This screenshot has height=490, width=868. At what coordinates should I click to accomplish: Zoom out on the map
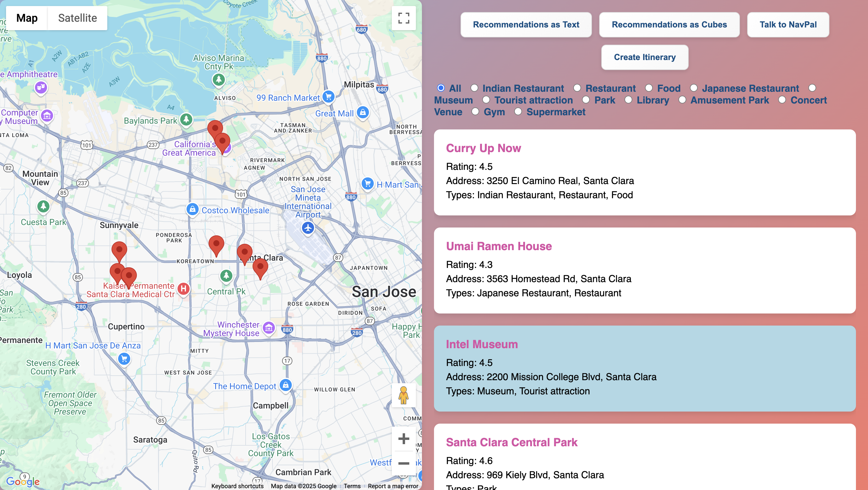[403, 463]
